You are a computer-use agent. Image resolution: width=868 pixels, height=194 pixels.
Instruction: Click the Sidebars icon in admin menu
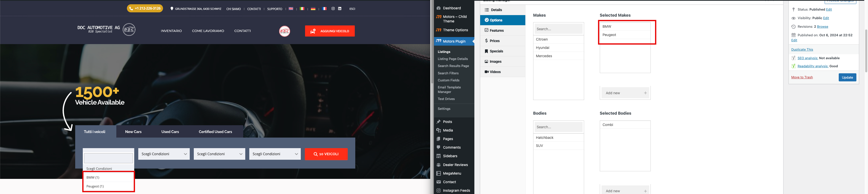point(439,156)
